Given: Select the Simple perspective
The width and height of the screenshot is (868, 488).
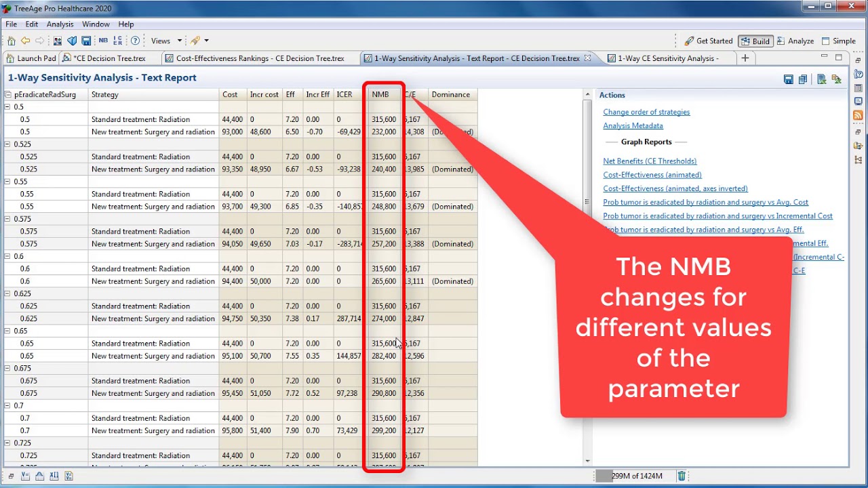Looking at the screenshot, I should pyautogui.click(x=839, y=41).
